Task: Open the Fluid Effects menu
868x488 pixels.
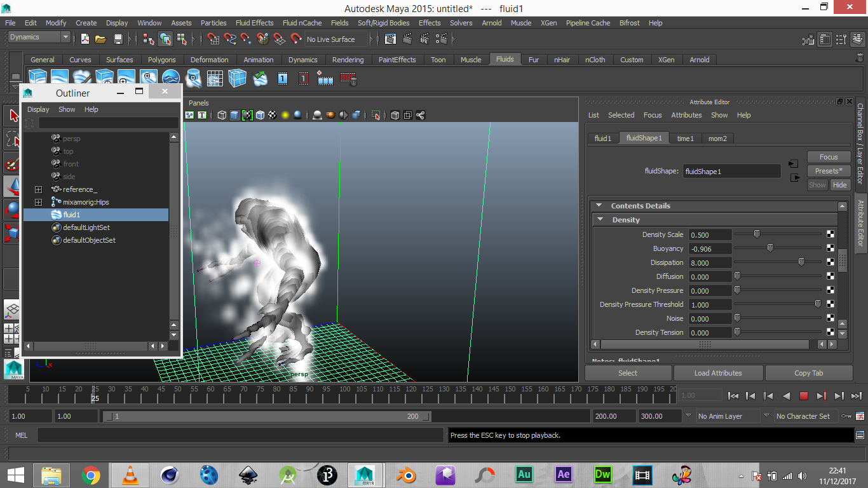Action: [x=254, y=23]
